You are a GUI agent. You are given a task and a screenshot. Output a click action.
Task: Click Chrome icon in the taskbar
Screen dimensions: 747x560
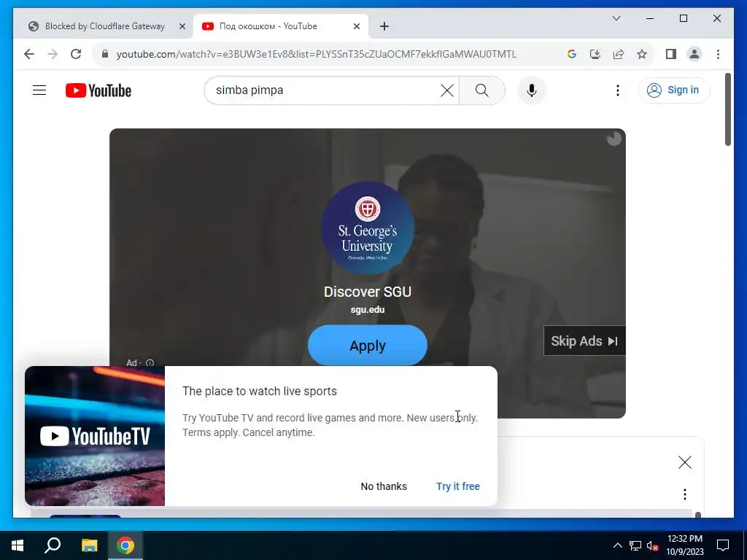tap(125, 545)
